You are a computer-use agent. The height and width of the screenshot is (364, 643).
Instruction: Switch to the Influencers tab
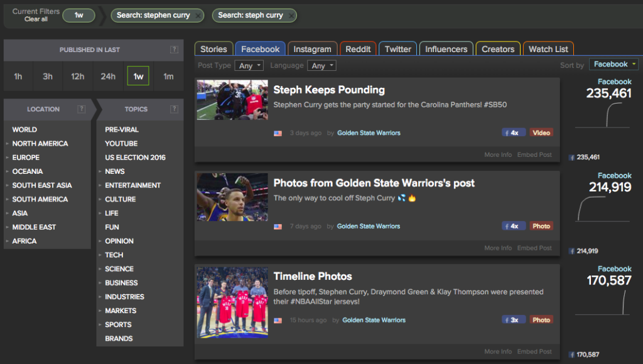tap(446, 49)
